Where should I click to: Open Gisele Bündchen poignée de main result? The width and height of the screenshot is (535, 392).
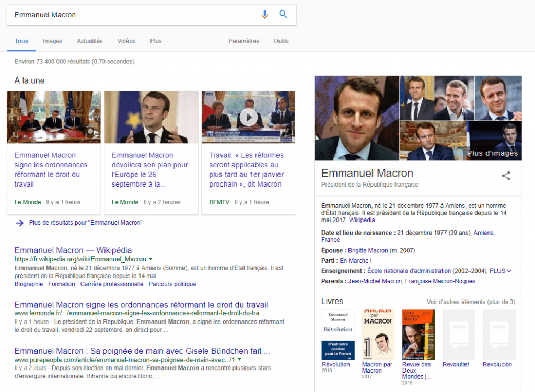(x=142, y=351)
